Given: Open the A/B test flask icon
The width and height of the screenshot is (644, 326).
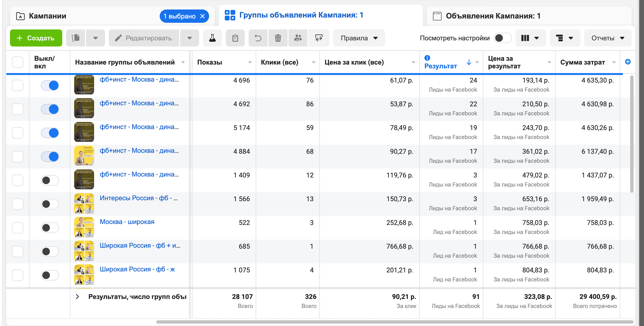Looking at the screenshot, I should point(212,38).
